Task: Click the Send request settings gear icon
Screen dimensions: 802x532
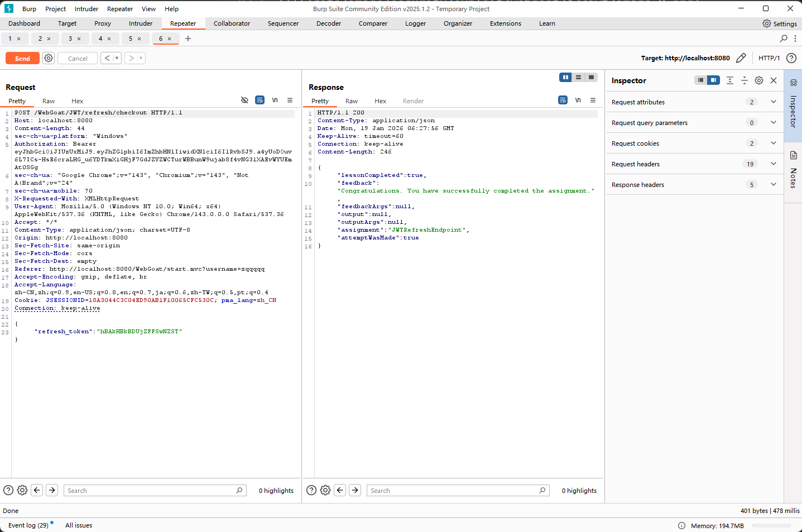Action: click(x=49, y=58)
